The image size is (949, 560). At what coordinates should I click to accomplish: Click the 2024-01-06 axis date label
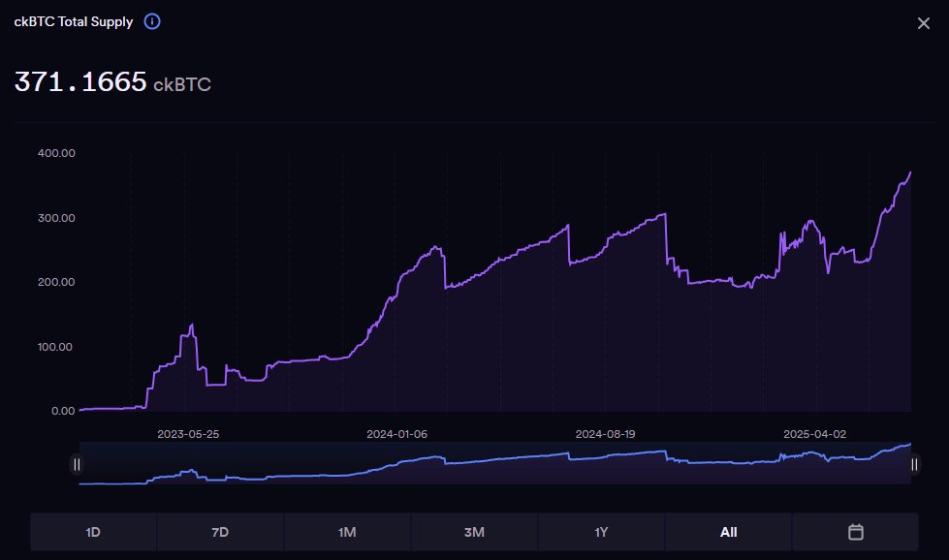click(397, 434)
